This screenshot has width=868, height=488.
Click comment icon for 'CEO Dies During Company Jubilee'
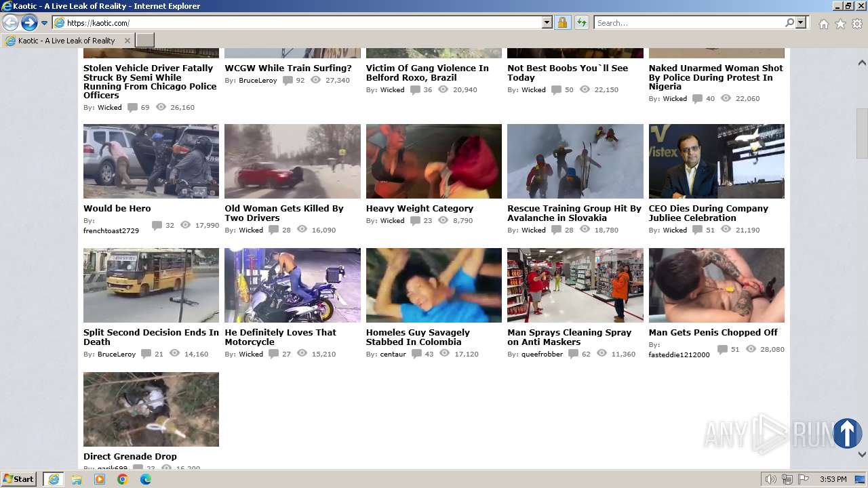tap(698, 230)
